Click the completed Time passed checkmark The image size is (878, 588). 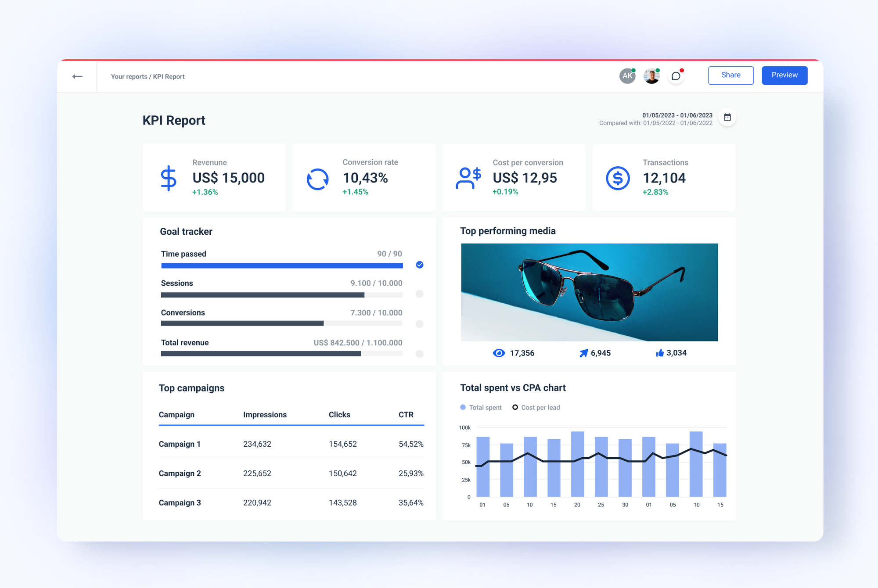(x=419, y=265)
